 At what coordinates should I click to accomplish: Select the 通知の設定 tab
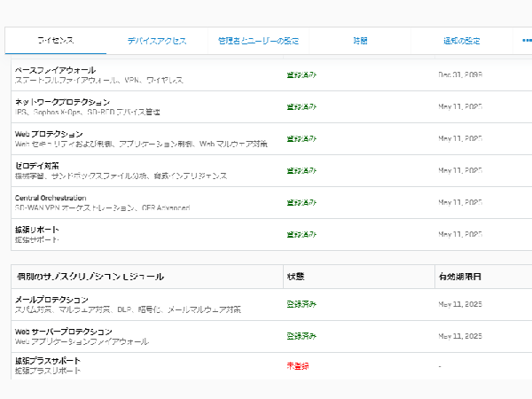(x=462, y=41)
